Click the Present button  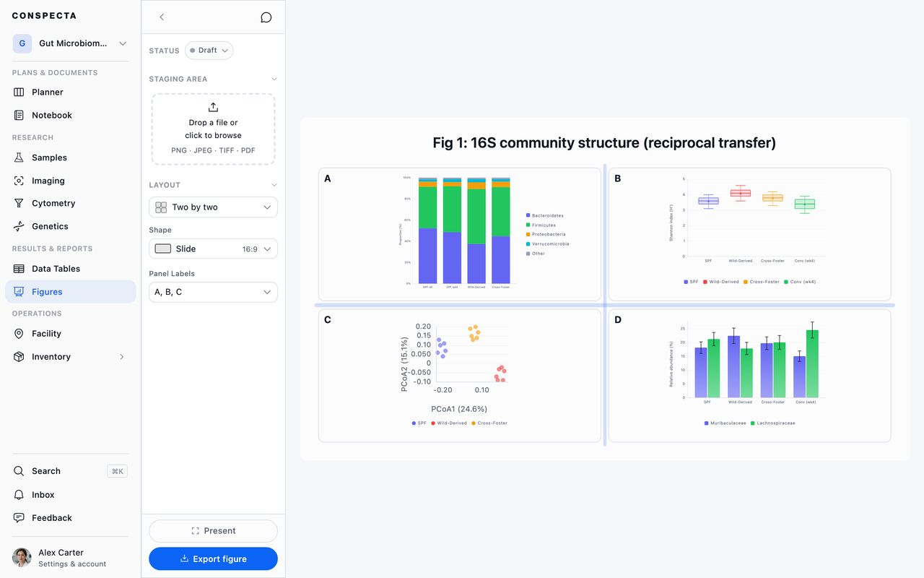213,531
